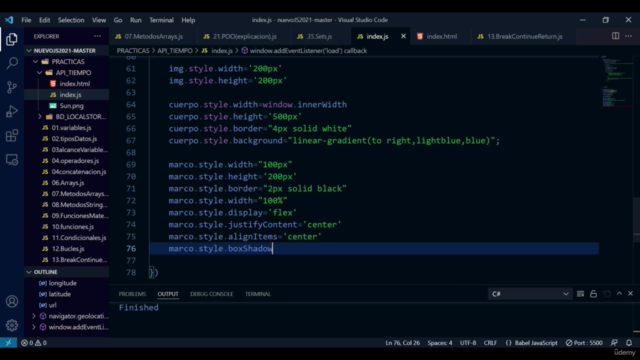Open 01.variables.js in the explorer
This screenshot has height=360, width=640.
coord(67,128)
